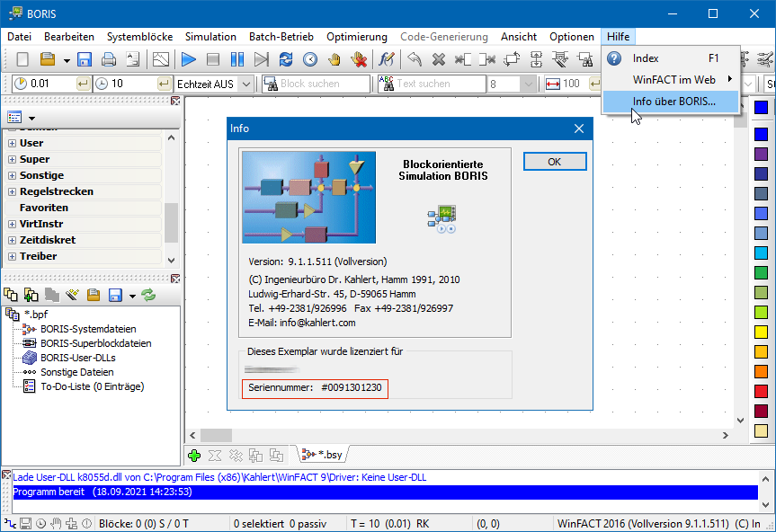The height and width of the screenshot is (532, 776).
Task: Open a file with the folder icon
Action: click(48, 60)
